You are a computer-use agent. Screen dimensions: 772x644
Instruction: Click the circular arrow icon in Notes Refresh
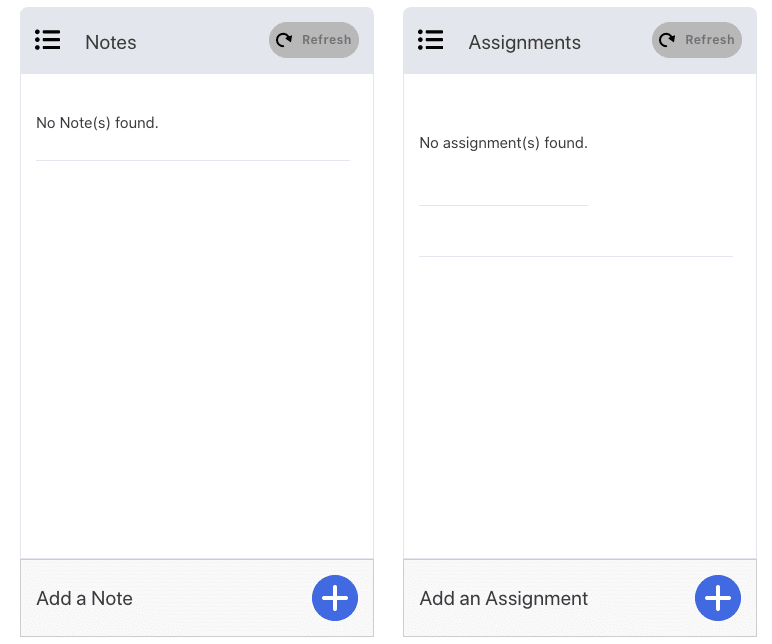284,40
